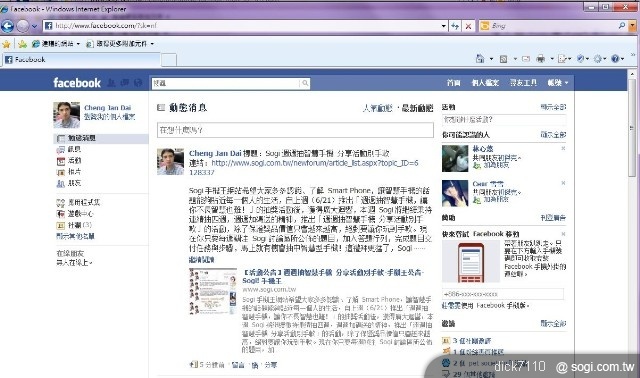The image size is (640, 378).
Task: Select 動態消息 (News Feed) in the sidebar
Action: click(x=101, y=138)
